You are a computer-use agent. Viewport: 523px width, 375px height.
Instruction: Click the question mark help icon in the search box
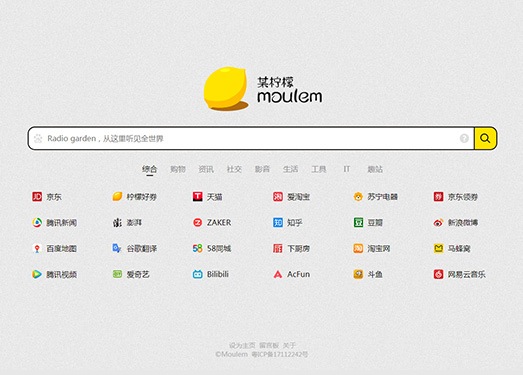(x=464, y=138)
